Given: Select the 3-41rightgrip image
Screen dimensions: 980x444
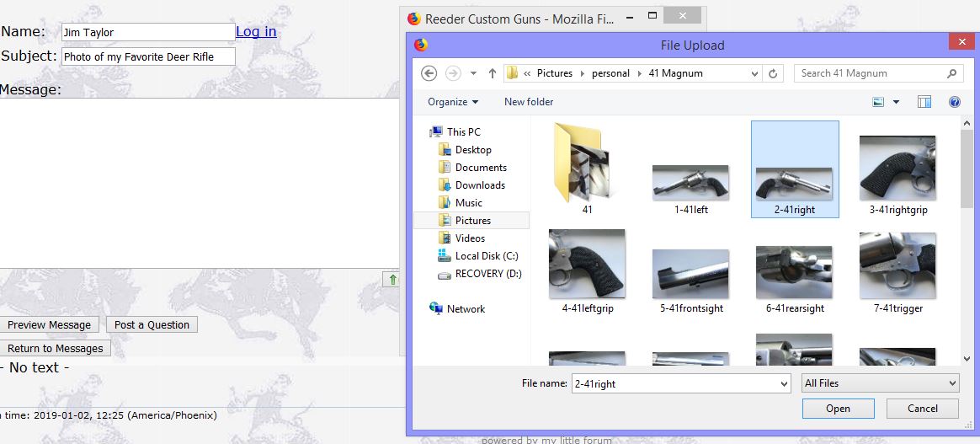Looking at the screenshot, I should pos(898,175).
